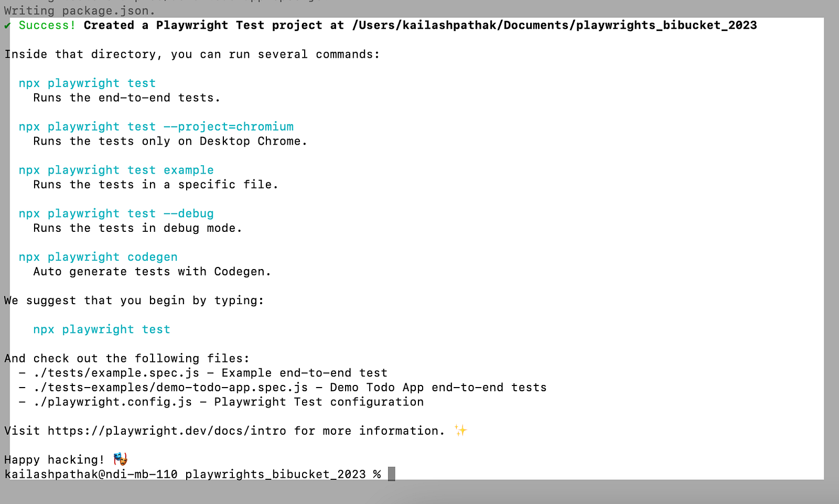Click 'Runs the tests in a specific file.'
This screenshot has width=839, height=504.
click(x=156, y=185)
